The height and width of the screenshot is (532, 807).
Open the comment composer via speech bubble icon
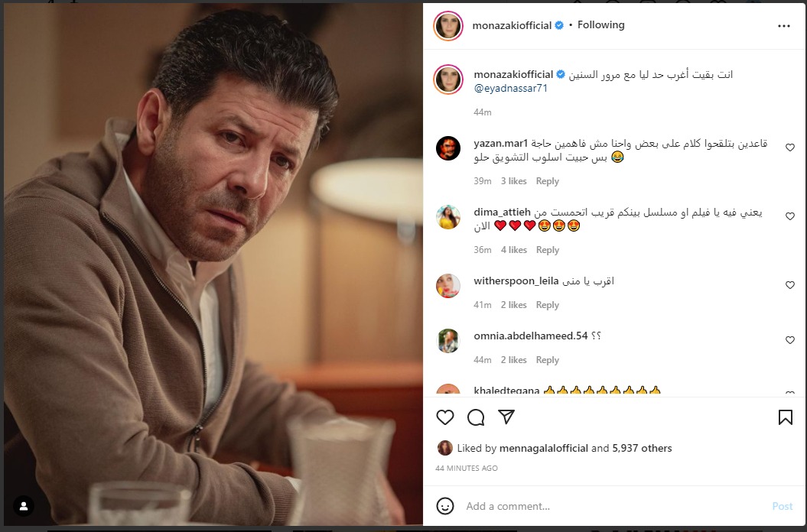pyautogui.click(x=476, y=417)
